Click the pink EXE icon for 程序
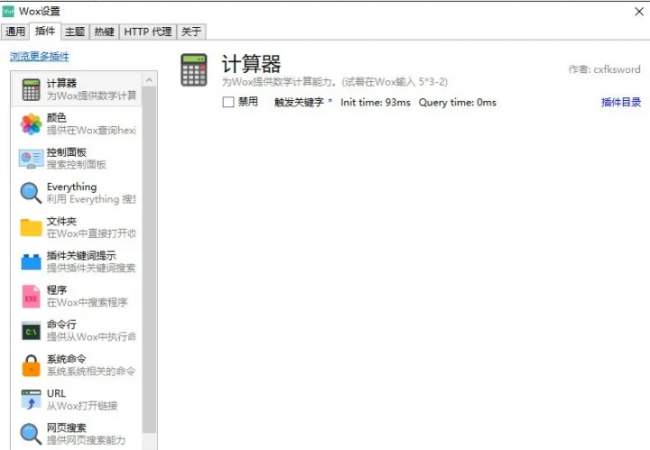 [x=31, y=296]
